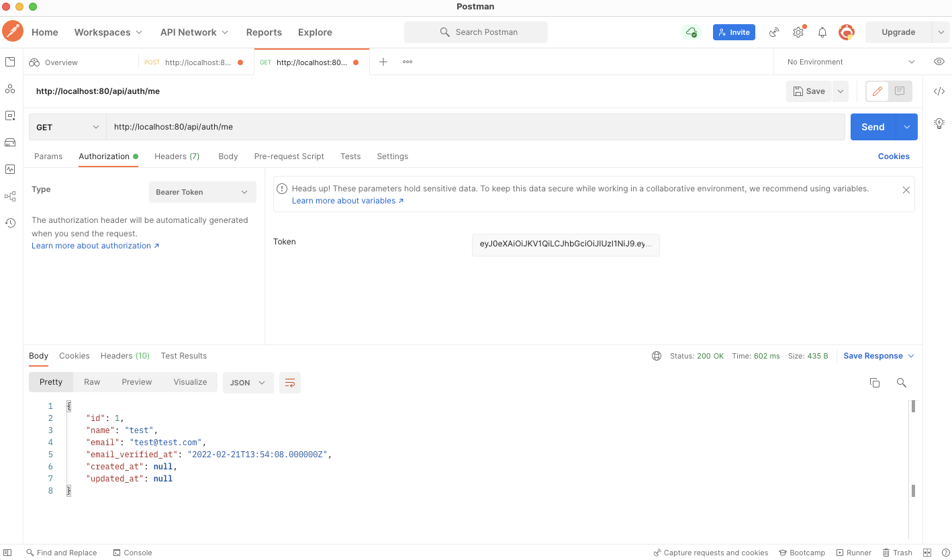Click the Search Postman field
The height and width of the screenshot is (560, 952).
[476, 32]
